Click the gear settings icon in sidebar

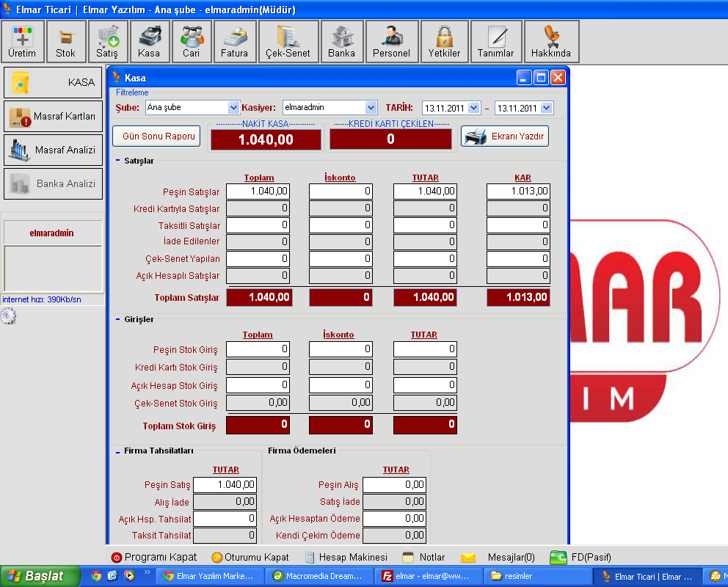(x=8, y=316)
